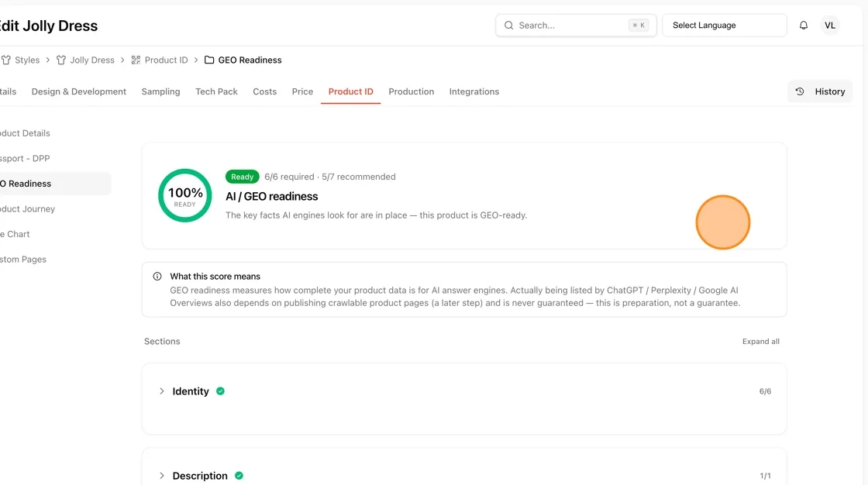Screen dimensions: 868x485
Task: Click the GEO Readiness breadcrumb
Action: coord(250,60)
